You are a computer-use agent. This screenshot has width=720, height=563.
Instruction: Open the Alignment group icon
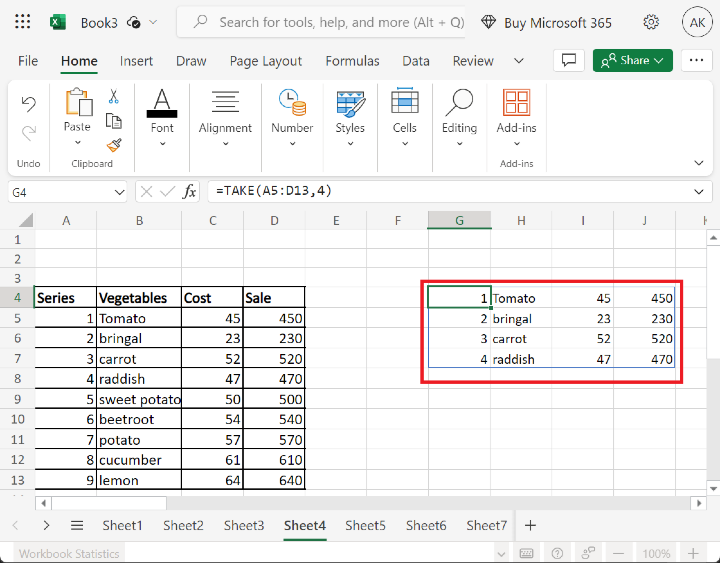tap(225, 102)
